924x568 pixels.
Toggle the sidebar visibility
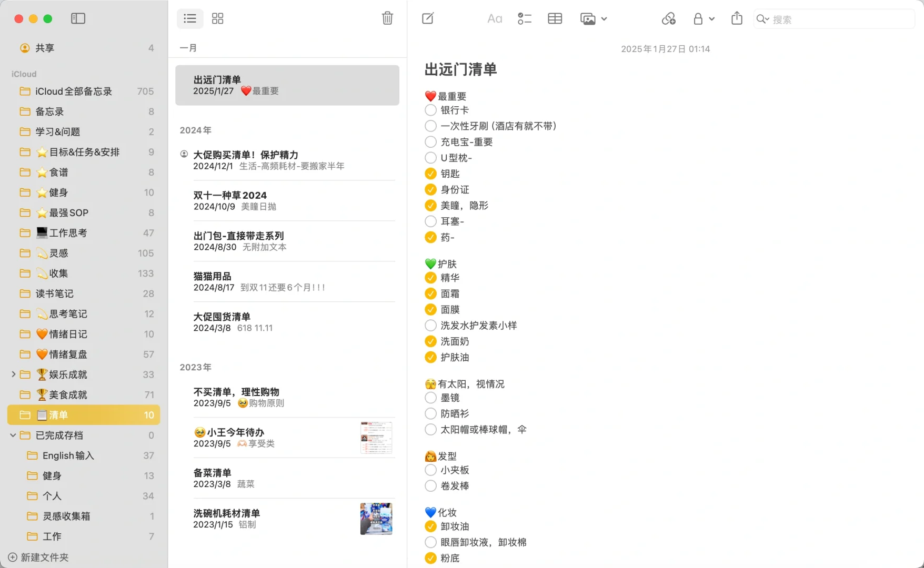pos(78,18)
